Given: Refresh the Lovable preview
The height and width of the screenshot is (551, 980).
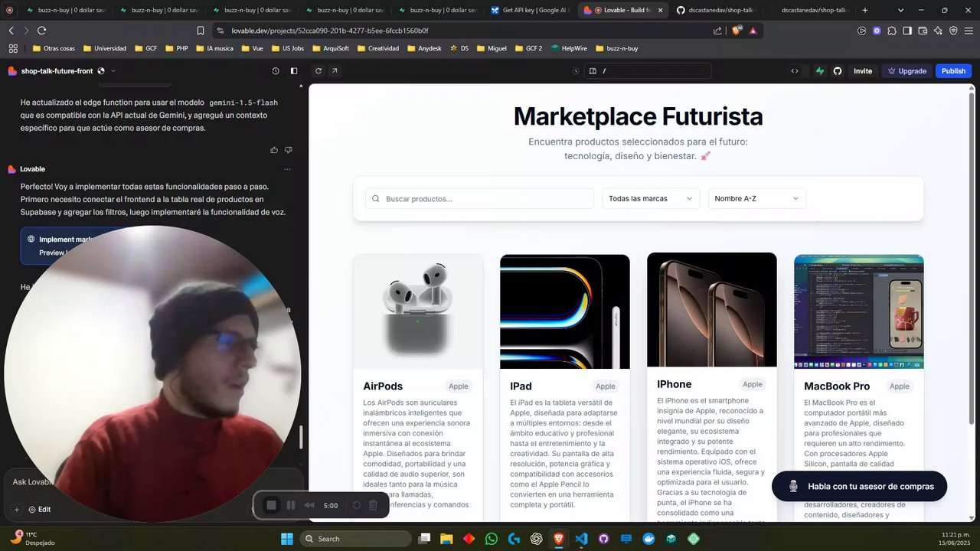Looking at the screenshot, I should click(318, 71).
